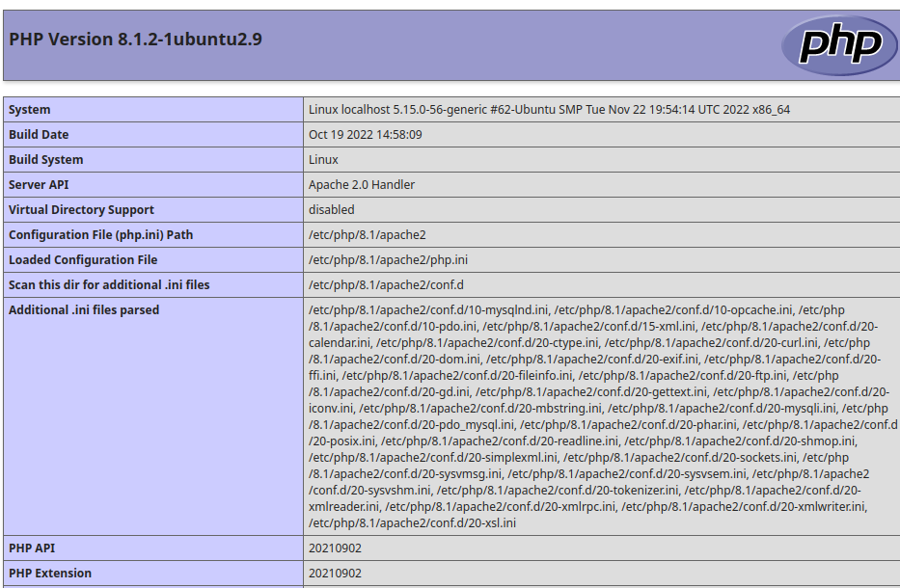Select the PHP API value 20210902
The image size is (900, 588).
click(x=335, y=548)
